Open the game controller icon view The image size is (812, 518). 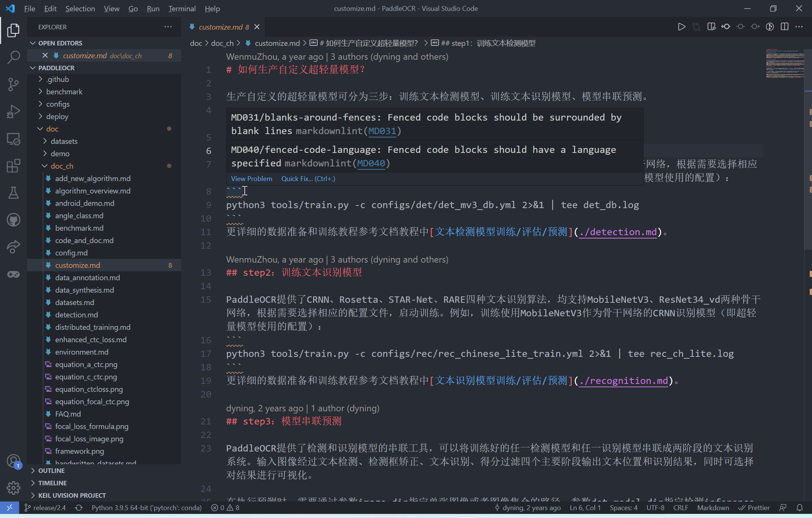(x=14, y=274)
